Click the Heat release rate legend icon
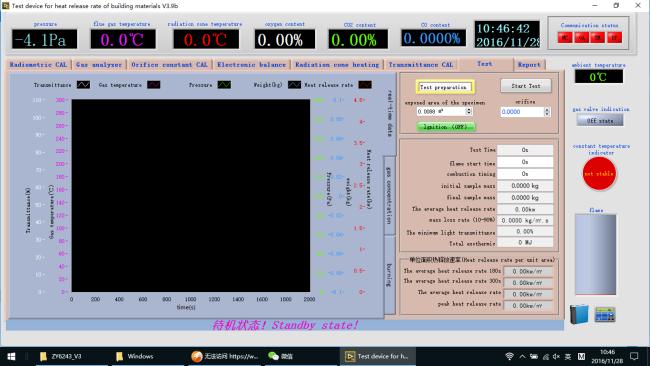The image size is (650, 366). pos(365,85)
